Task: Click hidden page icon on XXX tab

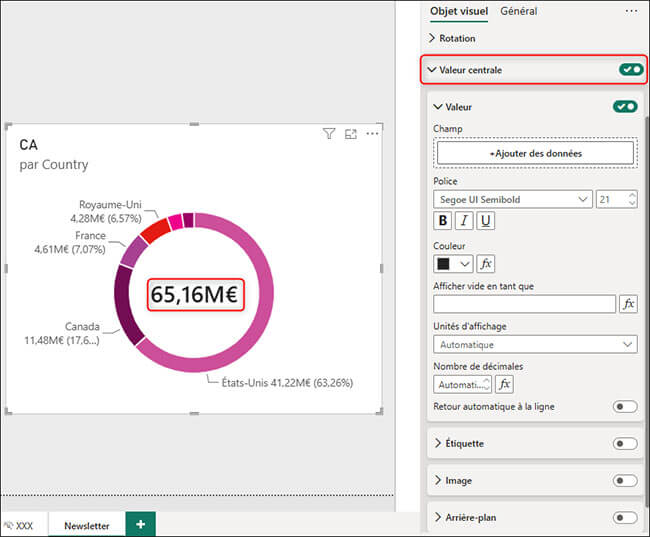Action: click(x=9, y=526)
